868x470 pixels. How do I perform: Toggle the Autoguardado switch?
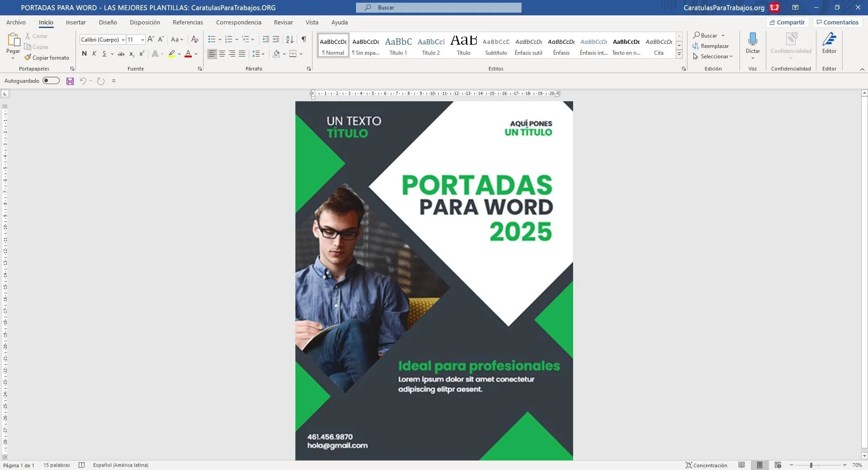(51, 80)
